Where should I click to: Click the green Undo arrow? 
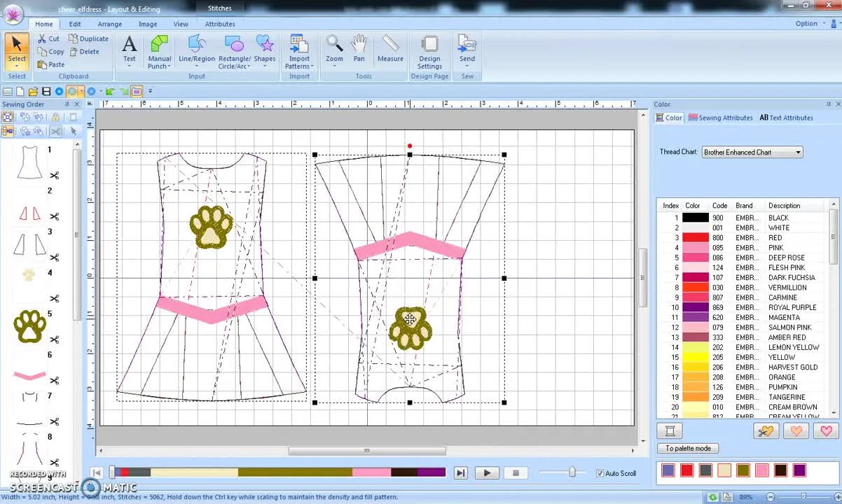[x=111, y=92]
